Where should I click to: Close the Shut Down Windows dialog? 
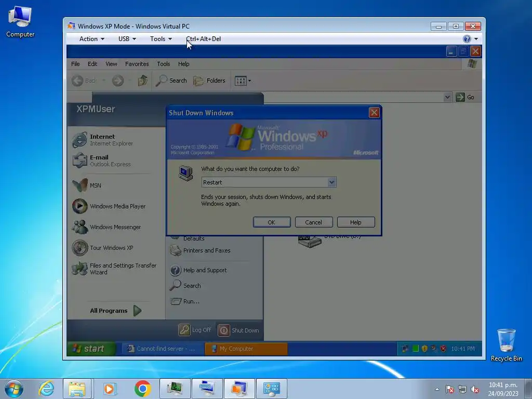374,113
